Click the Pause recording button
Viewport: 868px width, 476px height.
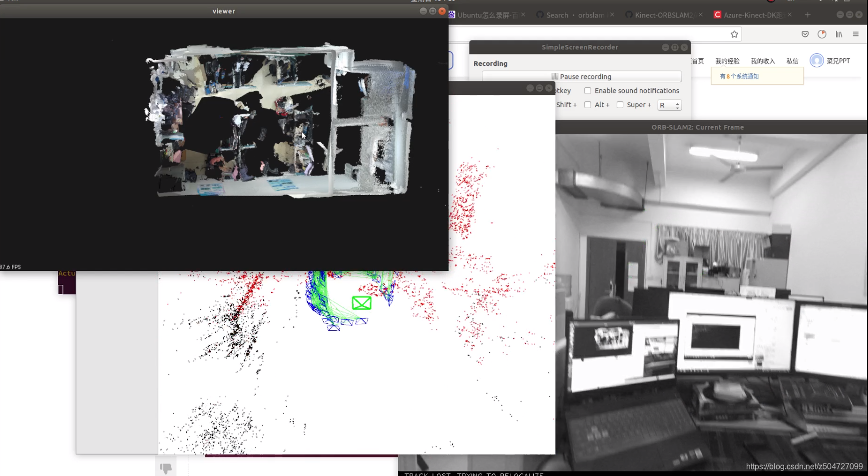point(582,76)
